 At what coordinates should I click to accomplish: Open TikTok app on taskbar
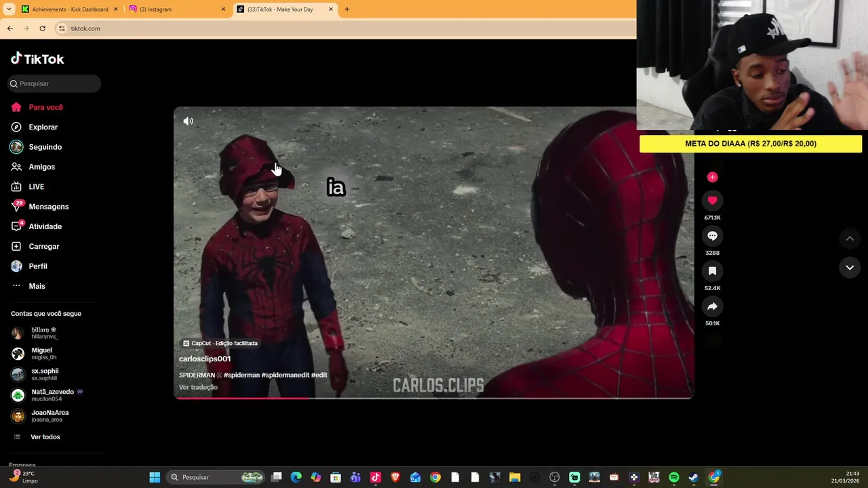click(x=376, y=477)
